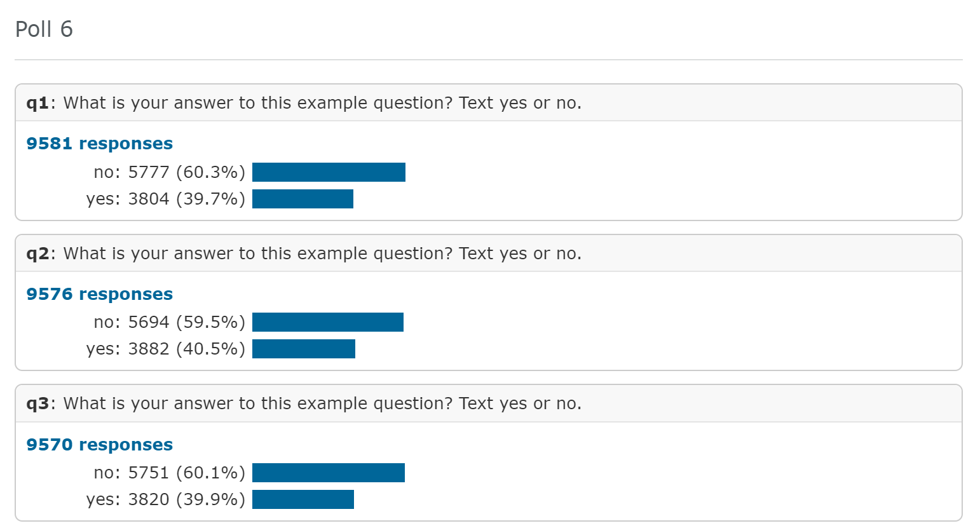Click the 'yes: 3804 (39.7%)' label
This screenshot has width=980, height=528.
click(x=166, y=199)
